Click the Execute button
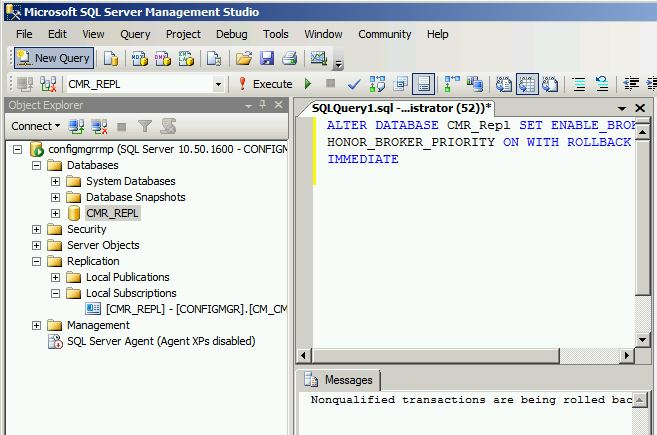This screenshot has height=435, width=657. point(264,84)
